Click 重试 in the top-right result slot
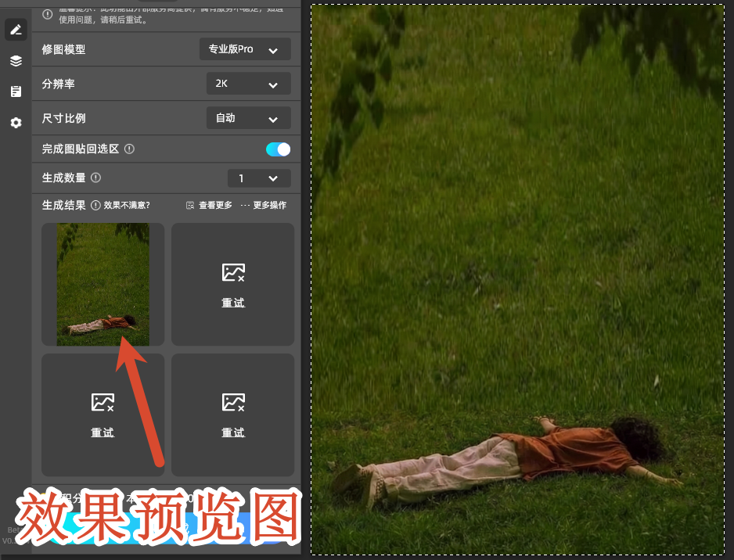The height and width of the screenshot is (560, 734). (x=233, y=303)
